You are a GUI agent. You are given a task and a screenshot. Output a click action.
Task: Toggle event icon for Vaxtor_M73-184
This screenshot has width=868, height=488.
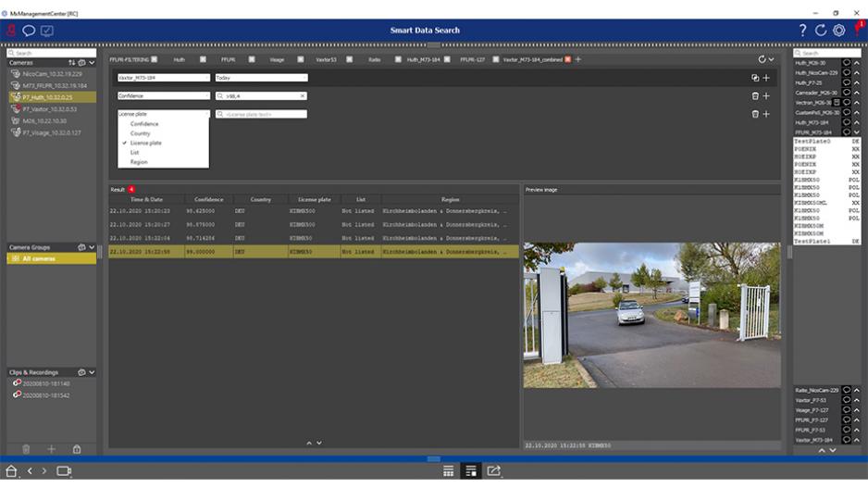click(x=847, y=440)
